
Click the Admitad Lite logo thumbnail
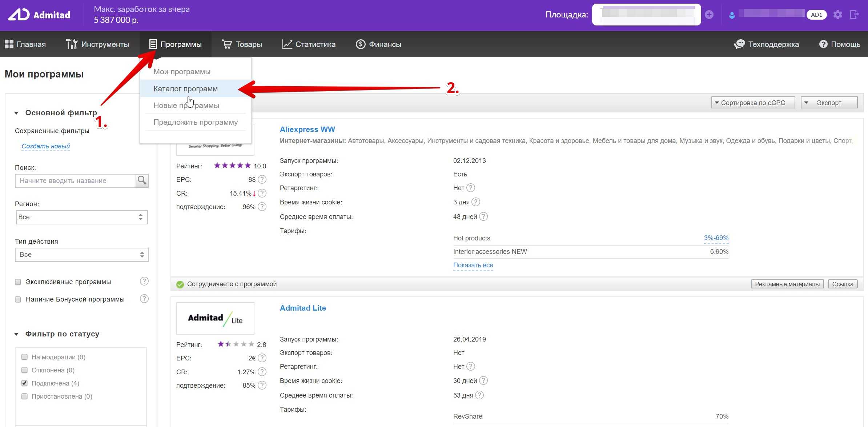click(x=215, y=318)
